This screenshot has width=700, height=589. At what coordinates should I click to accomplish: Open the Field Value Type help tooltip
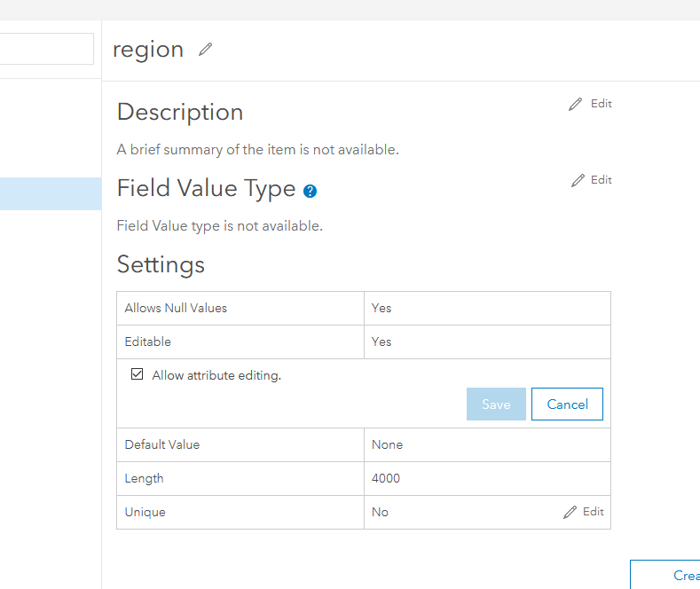pyautogui.click(x=310, y=191)
